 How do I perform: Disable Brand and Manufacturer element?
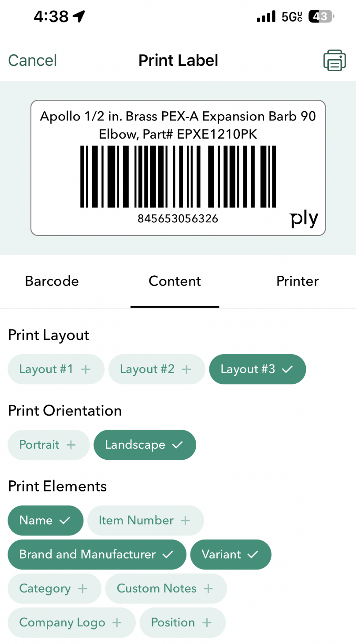[x=96, y=554]
